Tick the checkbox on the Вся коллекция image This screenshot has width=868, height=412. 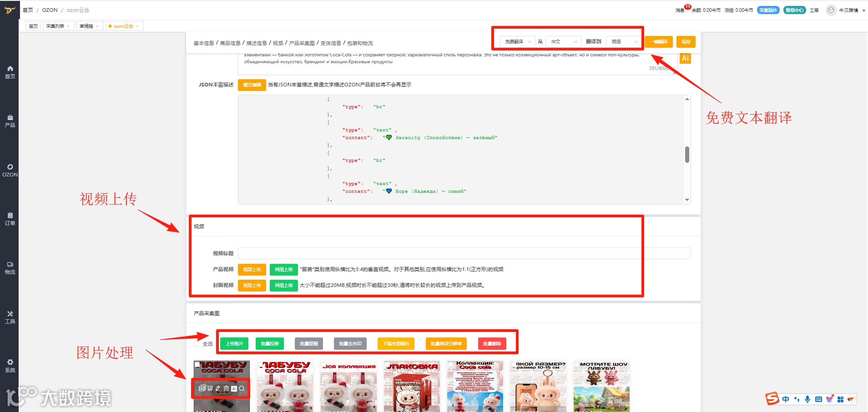coord(323,364)
